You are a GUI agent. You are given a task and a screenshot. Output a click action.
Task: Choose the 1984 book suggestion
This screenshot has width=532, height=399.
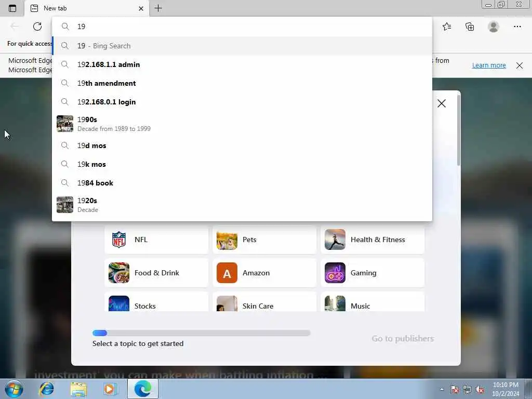tap(242, 183)
